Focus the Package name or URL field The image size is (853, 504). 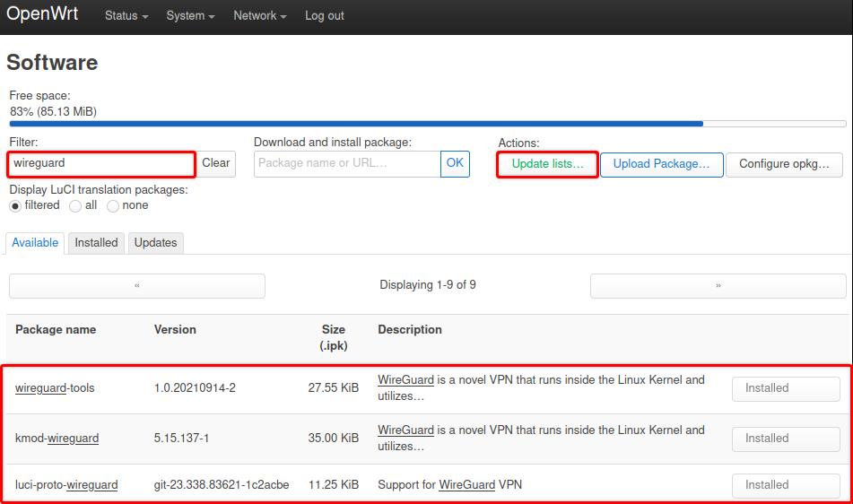[347, 163]
